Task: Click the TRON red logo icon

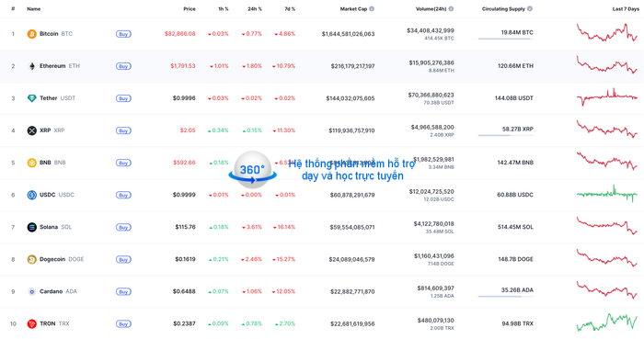Action: pyautogui.click(x=31, y=323)
